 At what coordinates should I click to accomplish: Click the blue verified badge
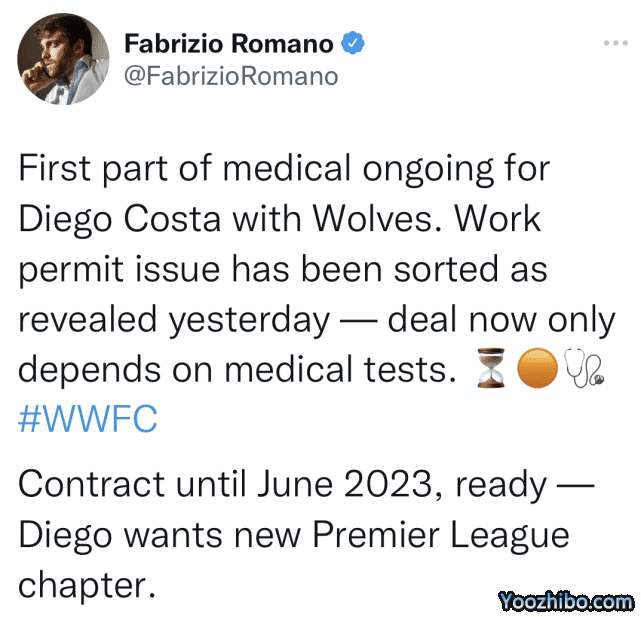tap(354, 43)
